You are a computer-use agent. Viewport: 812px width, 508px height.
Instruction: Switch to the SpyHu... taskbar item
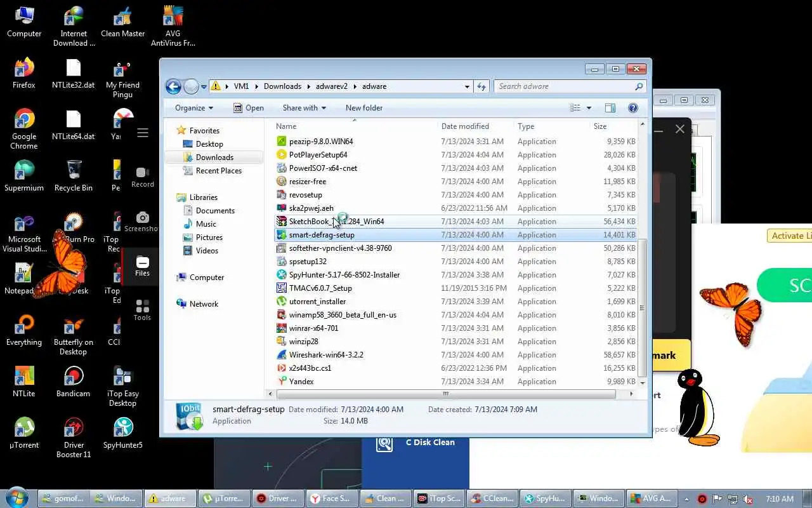tap(546, 498)
